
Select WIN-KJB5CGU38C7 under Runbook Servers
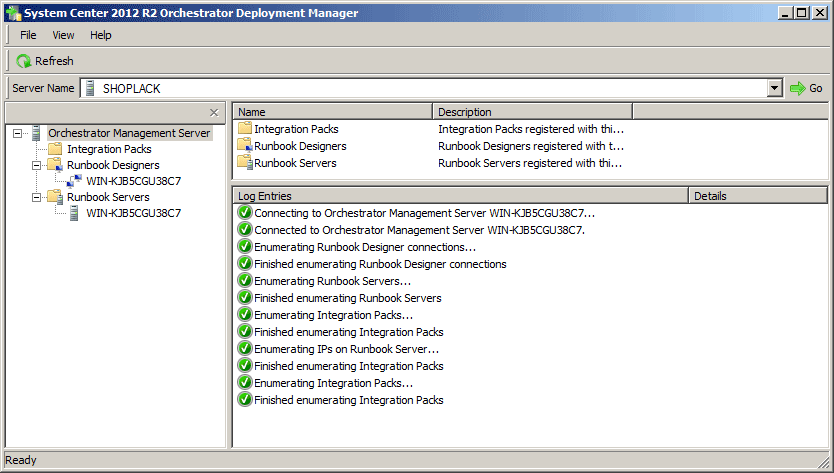134,213
